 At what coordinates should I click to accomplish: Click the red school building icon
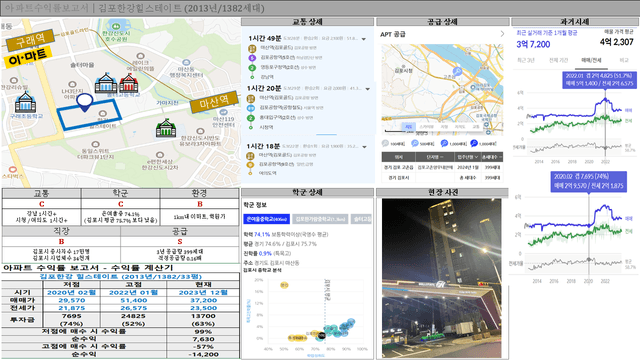[129, 83]
